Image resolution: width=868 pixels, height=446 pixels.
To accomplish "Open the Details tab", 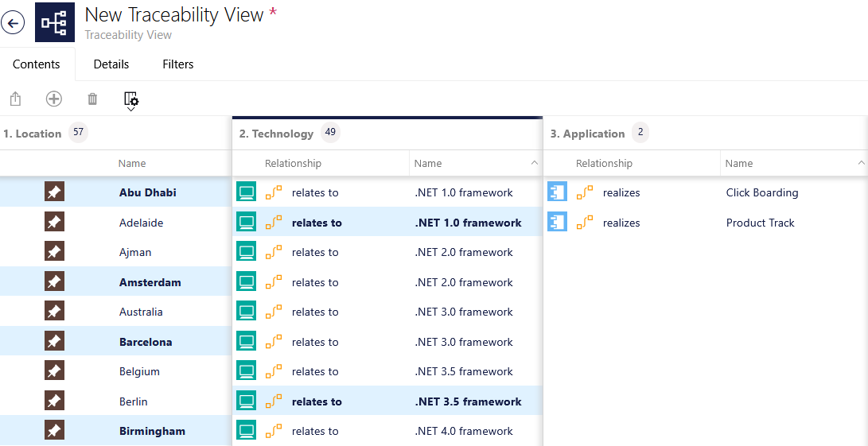I will click(111, 64).
